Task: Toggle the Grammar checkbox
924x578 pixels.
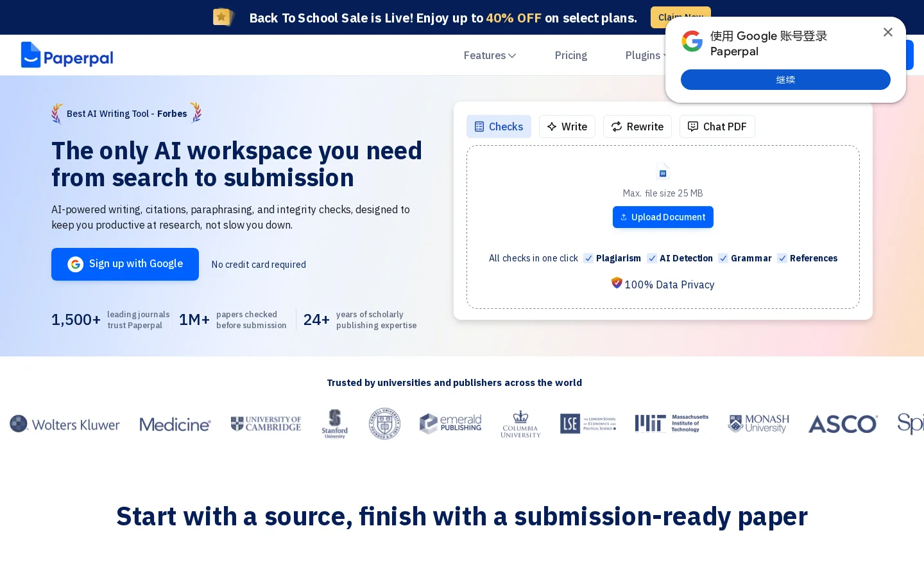Action: [x=723, y=258]
